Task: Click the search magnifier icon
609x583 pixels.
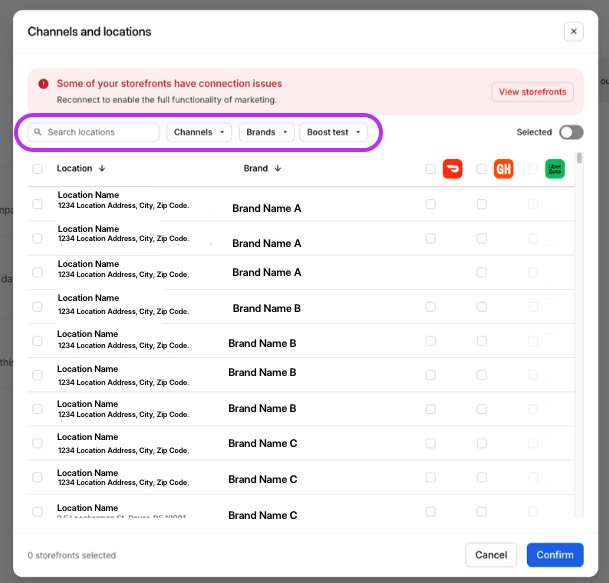Action: (38, 132)
